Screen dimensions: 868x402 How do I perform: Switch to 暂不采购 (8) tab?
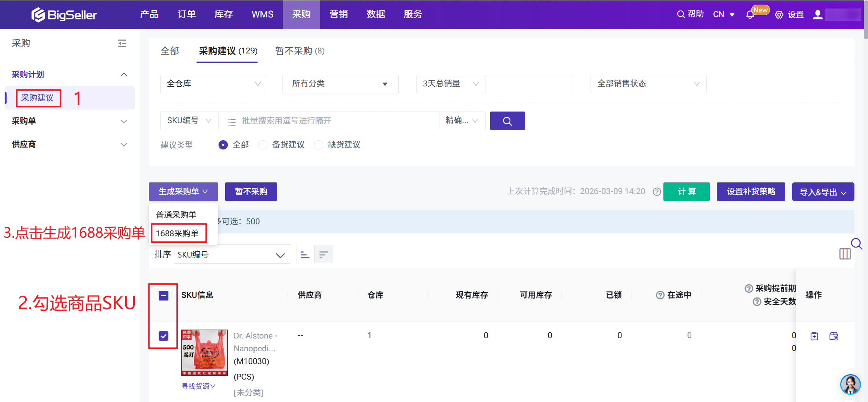coord(300,51)
